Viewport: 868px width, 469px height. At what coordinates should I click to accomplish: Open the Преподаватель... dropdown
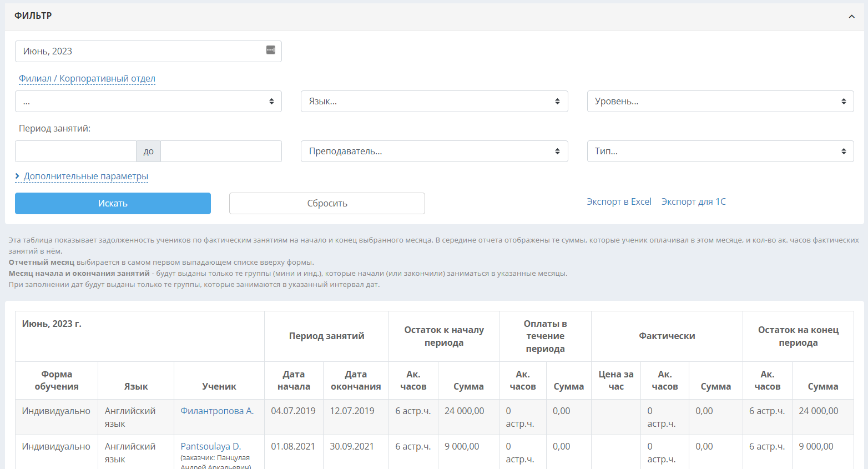coord(434,151)
